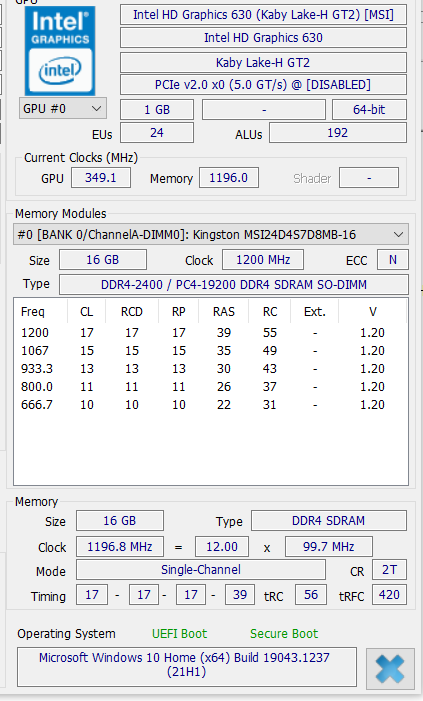423x701 pixels.
Task: Click the Intel Graphics logo image
Action: tap(60, 51)
